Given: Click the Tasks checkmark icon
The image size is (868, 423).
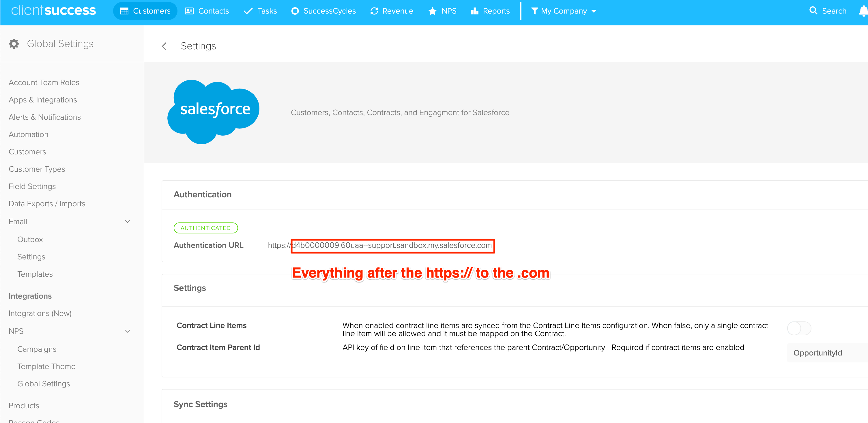Looking at the screenshot, I should (x=248, y=11).
